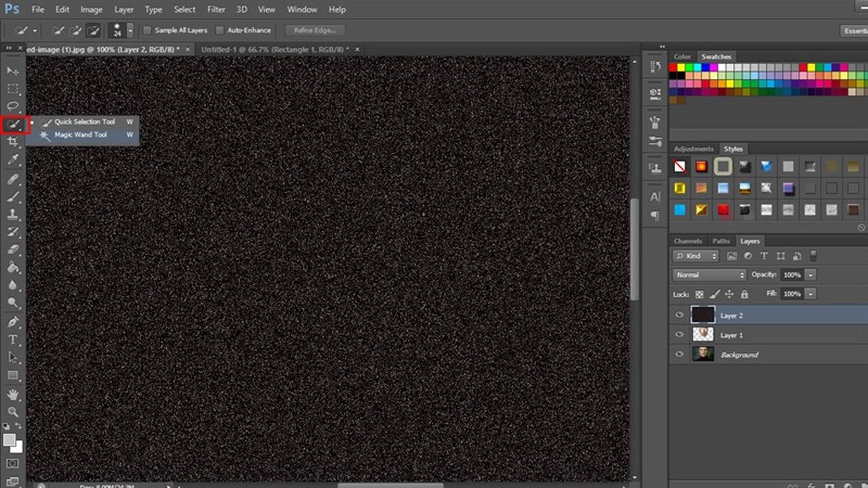The height and width of the screenshot is (488, 868).
Task: Select the Spot Healing Brush tool
Action: click(x=13, y=179)
